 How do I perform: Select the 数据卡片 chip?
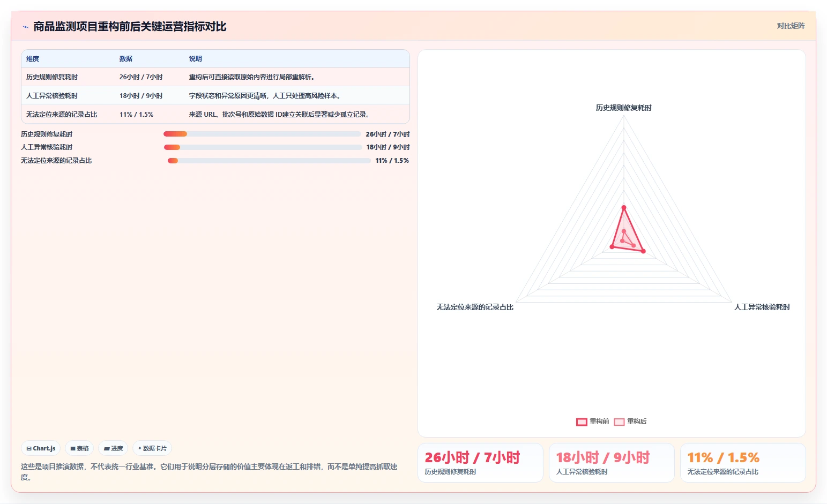tap(152, 448)
